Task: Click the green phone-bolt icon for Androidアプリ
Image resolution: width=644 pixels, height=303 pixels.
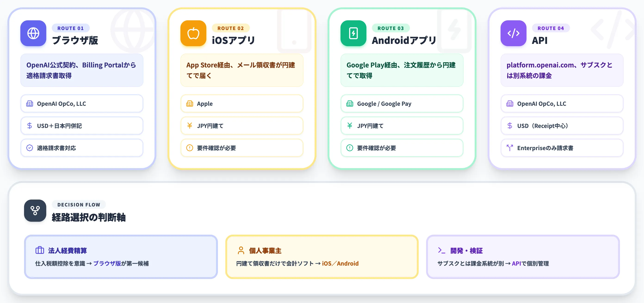Action: (x=353, y=33)
